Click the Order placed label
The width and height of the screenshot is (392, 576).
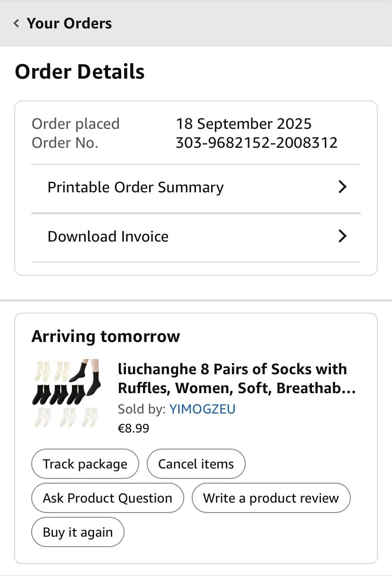point(75,124)
